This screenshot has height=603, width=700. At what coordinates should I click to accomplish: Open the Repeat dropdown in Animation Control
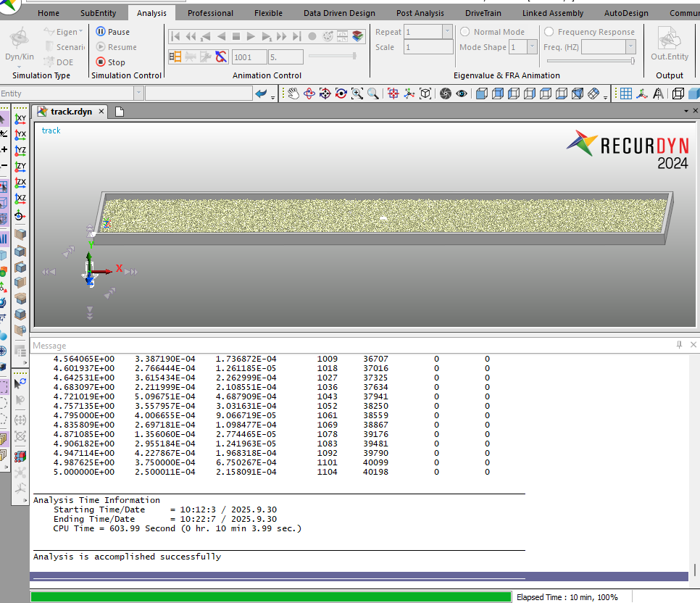coord(446,31)
